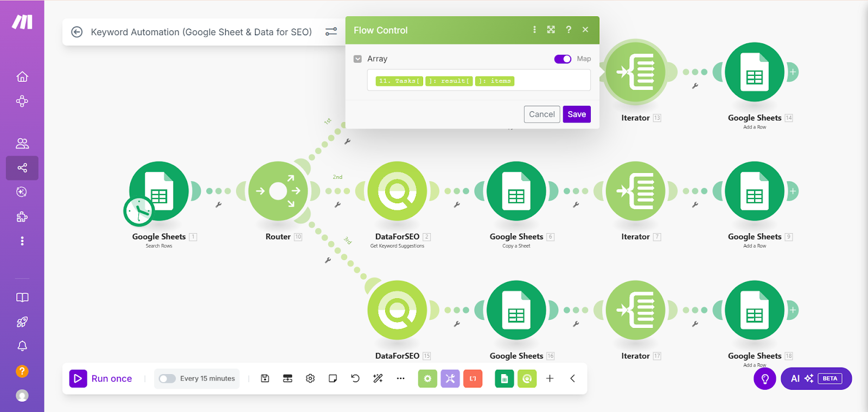This screenshot has height=412, width=868.
Task: Click the Array mapping input field
Action: click(x=478, y=80)
